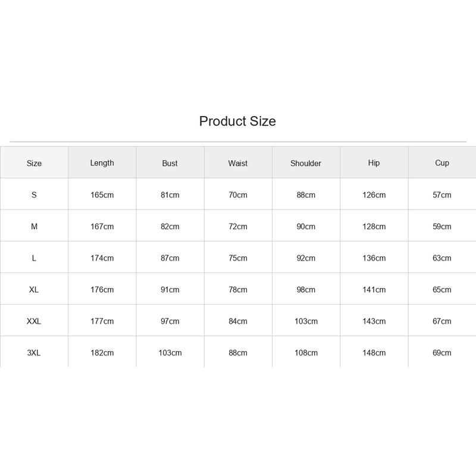476x476 pixels.
Task: Select the Size column header
Action: pyautogui.click(x=34, y=163)
